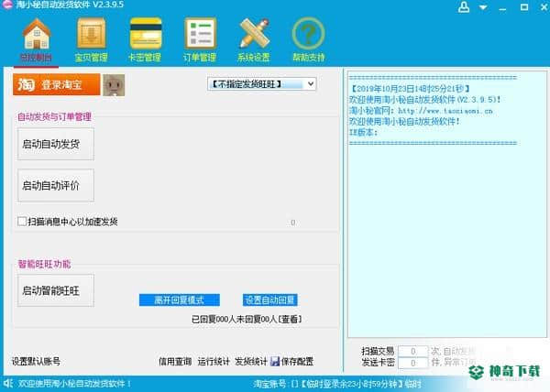The image size is (550, 392).
Task: Go to the home house icon
Action: tap(37, 34)
